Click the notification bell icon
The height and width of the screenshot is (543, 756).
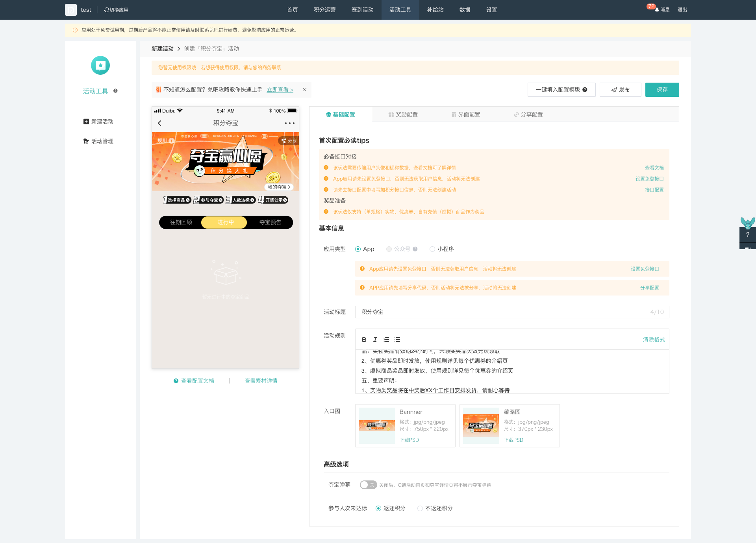pyautogui.click(x=656, y=10)
